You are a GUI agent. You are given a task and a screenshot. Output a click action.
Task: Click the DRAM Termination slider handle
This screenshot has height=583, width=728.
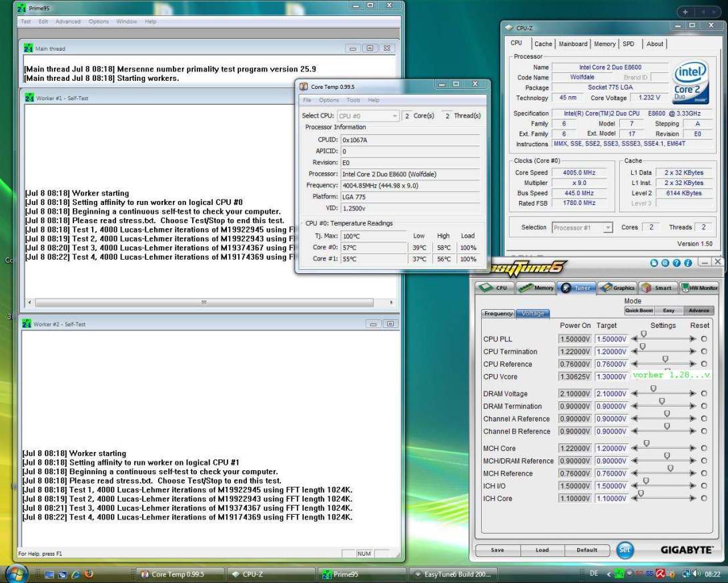pyautogui.click(x=662, y=401)
